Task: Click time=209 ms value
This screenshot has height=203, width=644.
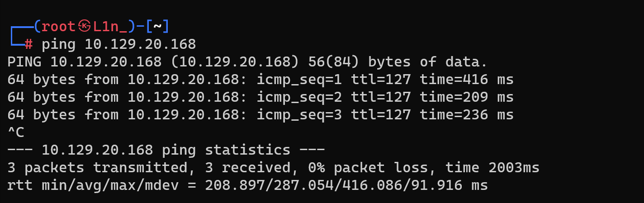Action: coord(467,97)
